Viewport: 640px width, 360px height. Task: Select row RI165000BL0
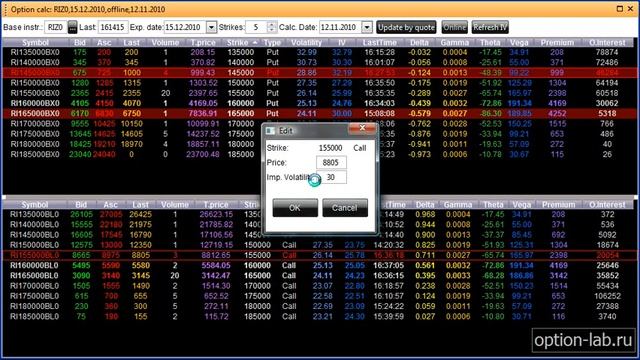click(318, 276)
